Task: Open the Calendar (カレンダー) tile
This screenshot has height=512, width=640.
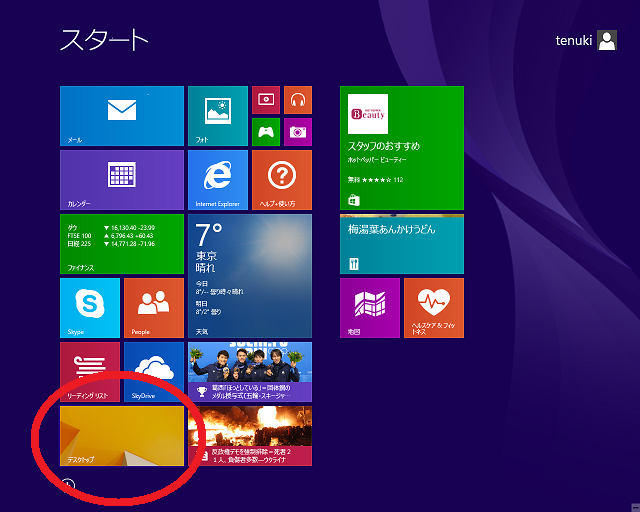Action: [x=121, y=180]
